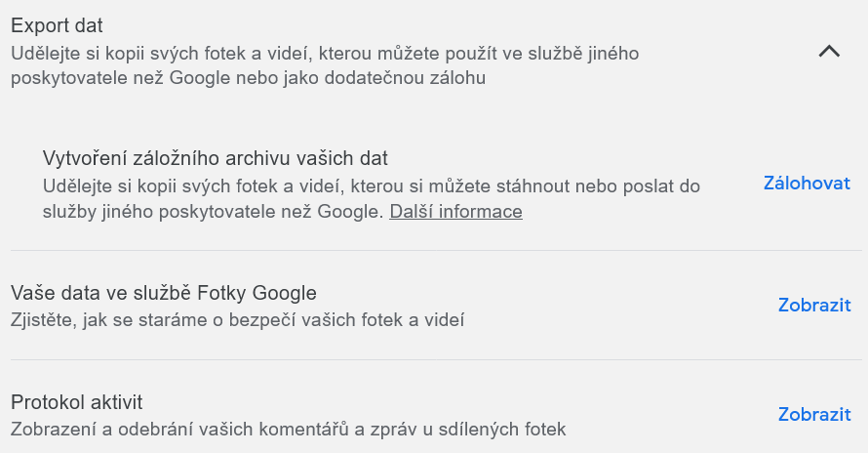Open the Další informace link
The height and width of the screenshot is (453, 868).
pyautogui.click(x=455, y=212)
